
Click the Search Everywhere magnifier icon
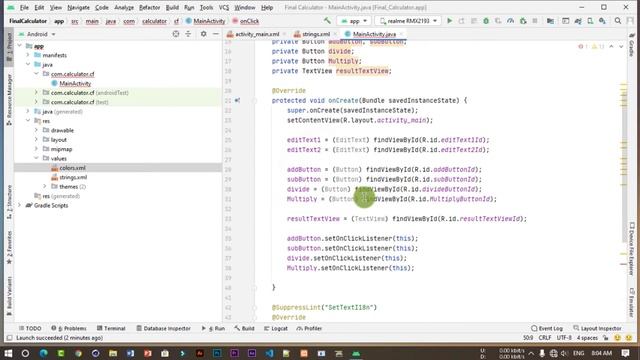point(618,20)
